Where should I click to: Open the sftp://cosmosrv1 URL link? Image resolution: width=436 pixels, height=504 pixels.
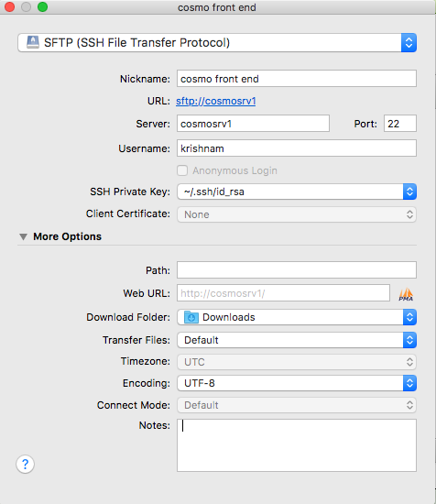coord(216,101)
